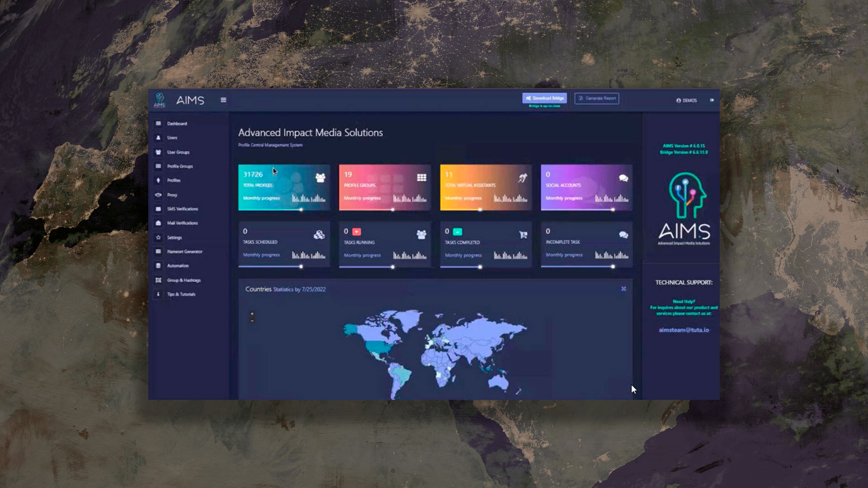
Task: Toggle sidebar with the hamburger menu icon
Action: (x=223, y=100)
